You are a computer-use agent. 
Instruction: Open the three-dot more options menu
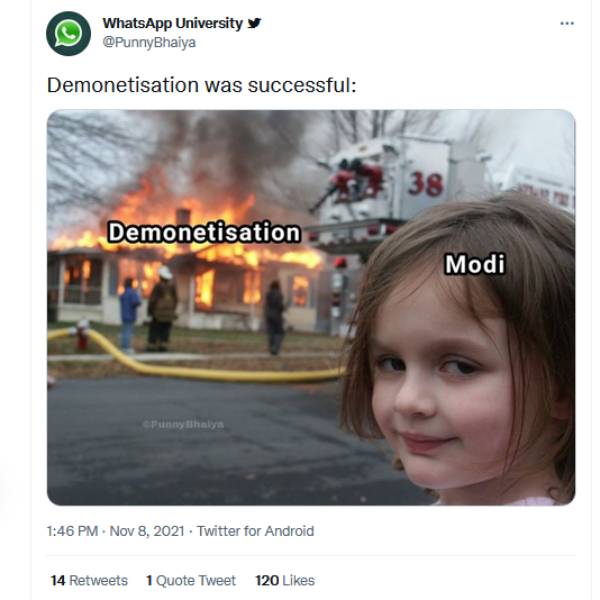point(567,23)
